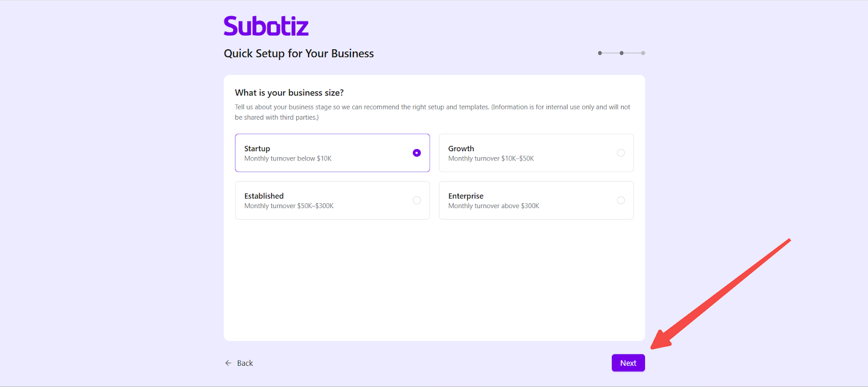Viewport: 868px width, 387px height.
Task: Select the Startup radio button
Action: [x=417, y=153]
